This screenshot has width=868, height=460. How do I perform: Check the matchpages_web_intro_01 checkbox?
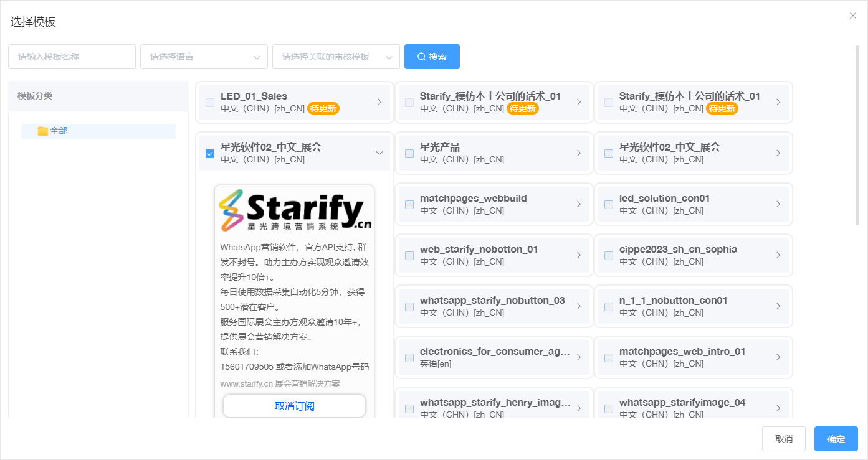tap(609, 357)
